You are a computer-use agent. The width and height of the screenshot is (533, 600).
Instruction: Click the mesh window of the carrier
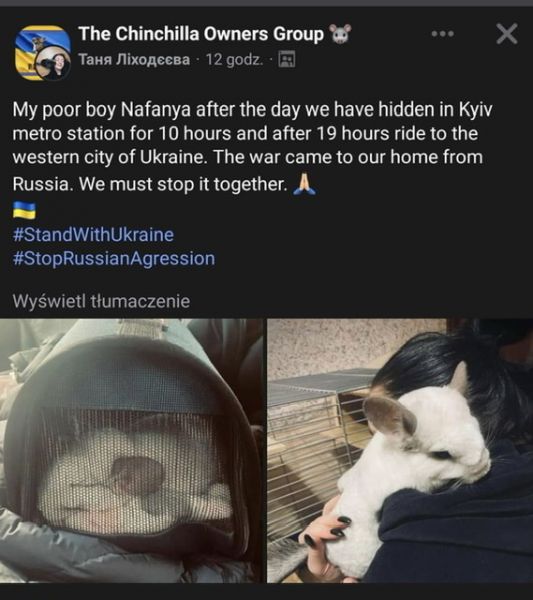[134, 471]
